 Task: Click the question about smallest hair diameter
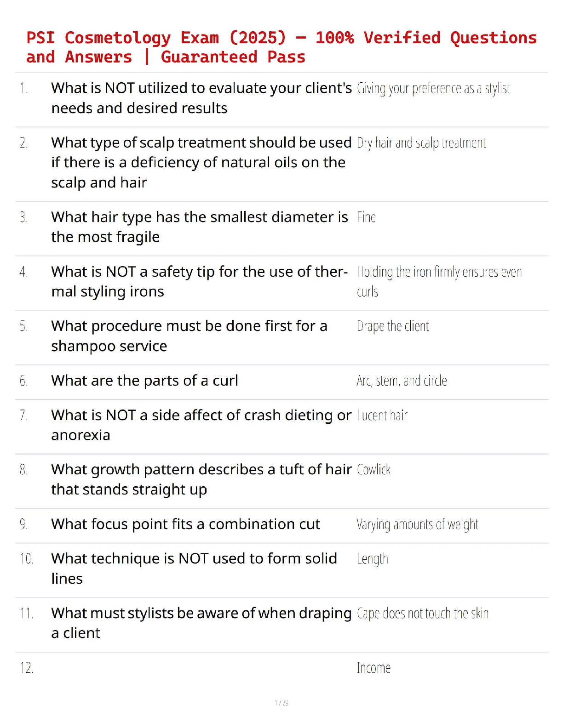[200, 227]
